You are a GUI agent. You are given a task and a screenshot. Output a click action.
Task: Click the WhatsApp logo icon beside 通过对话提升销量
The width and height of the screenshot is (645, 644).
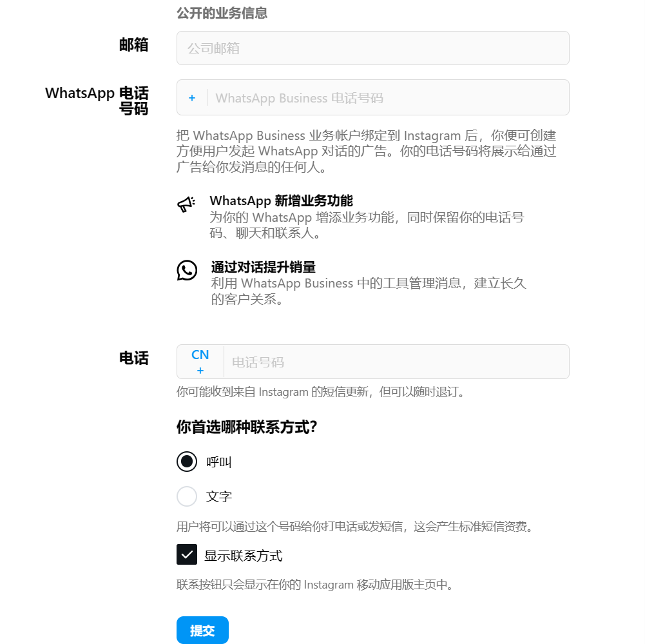click(187, 270)
